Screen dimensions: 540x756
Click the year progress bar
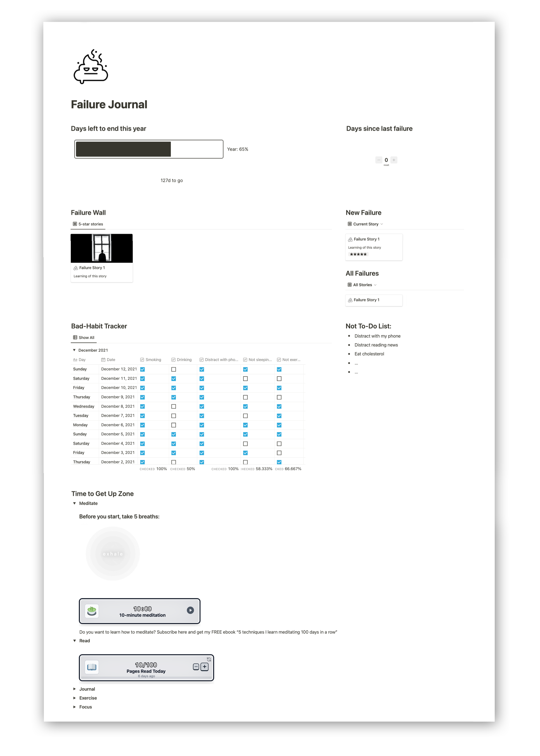149,149
